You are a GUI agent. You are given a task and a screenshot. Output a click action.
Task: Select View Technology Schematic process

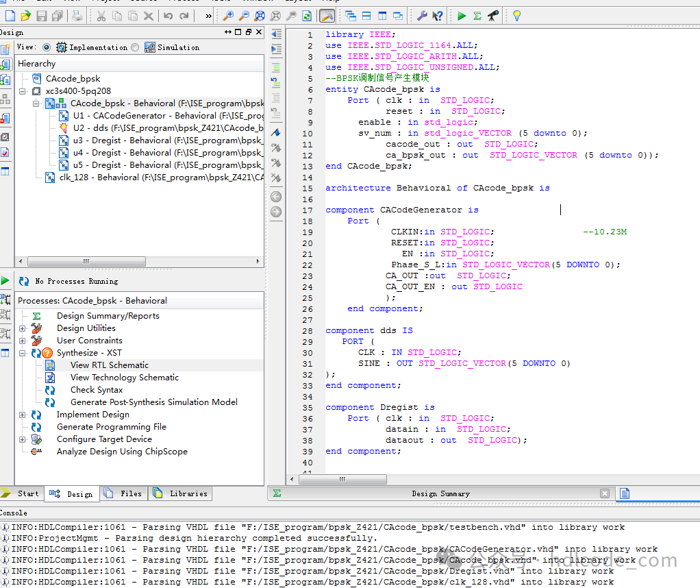pos(124,378)
